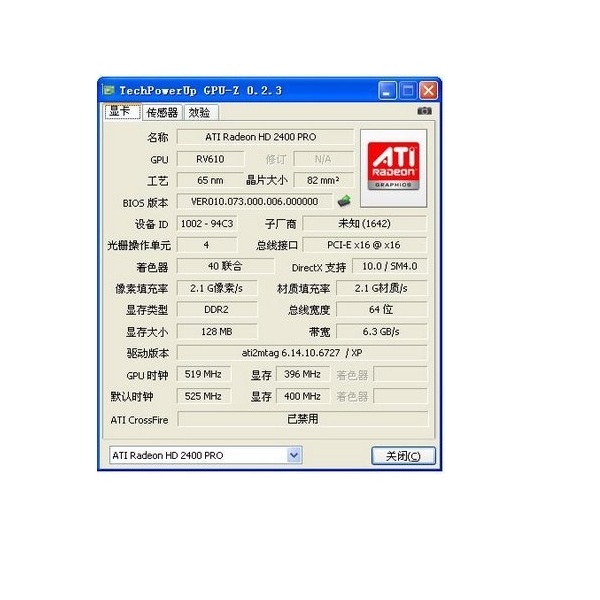The width and height of the screenshot is (600, 600).
Task: Click the green BIOS save chip icon
Action: [x=344, y=201]
